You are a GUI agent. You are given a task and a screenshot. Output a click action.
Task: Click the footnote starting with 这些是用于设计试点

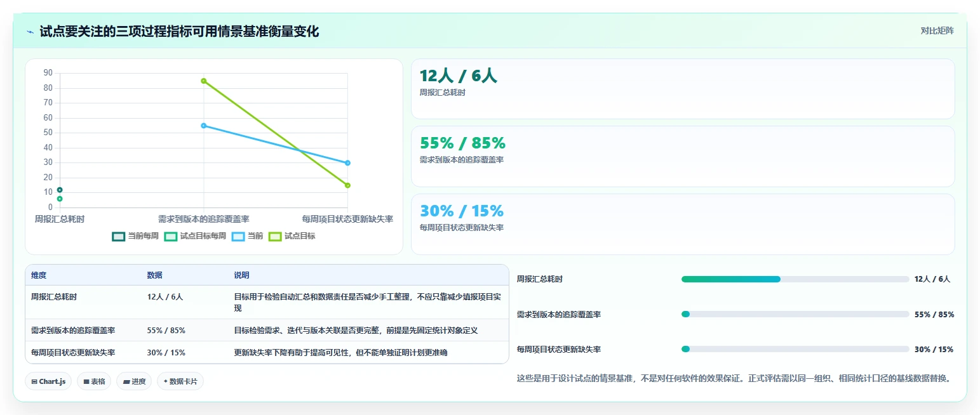734,379
